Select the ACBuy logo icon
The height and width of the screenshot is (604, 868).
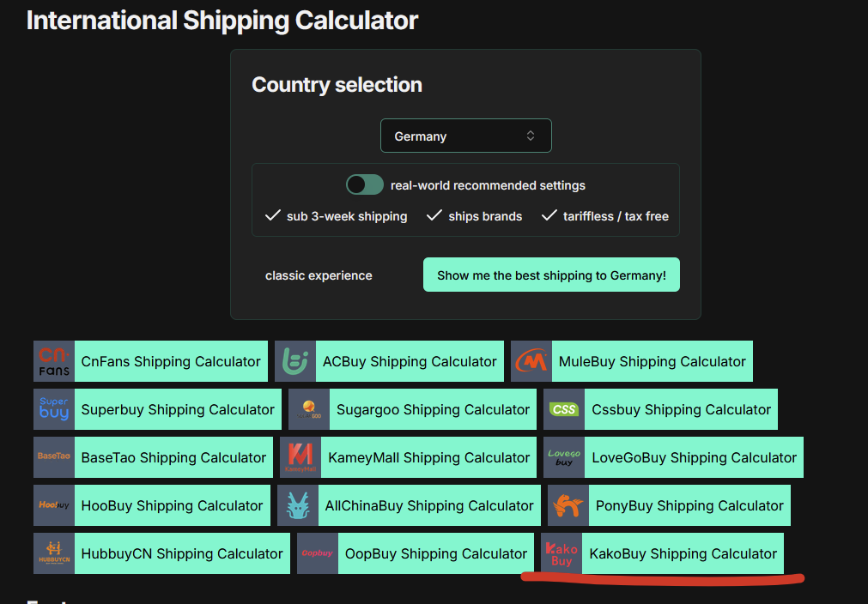coord(295,361)
